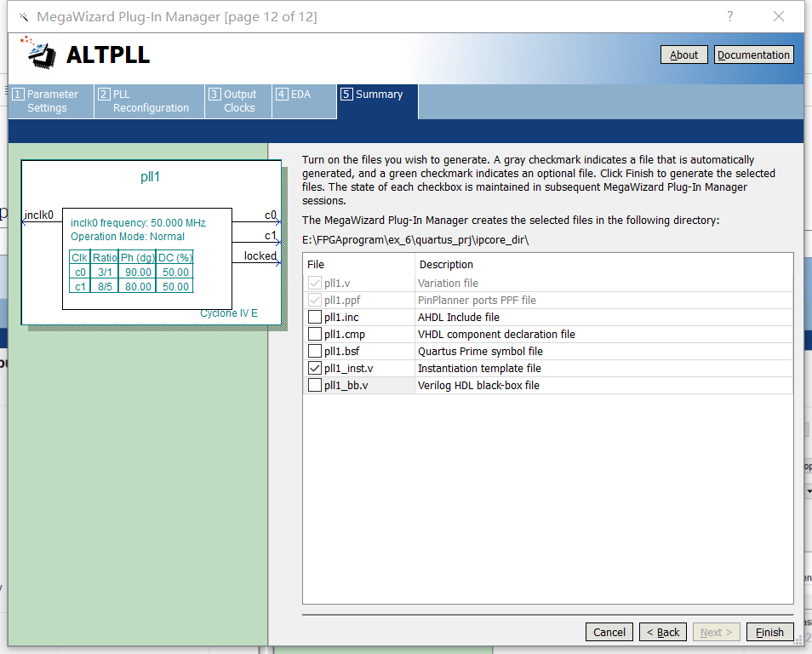Select the pll1_bb.v file name

346,386
